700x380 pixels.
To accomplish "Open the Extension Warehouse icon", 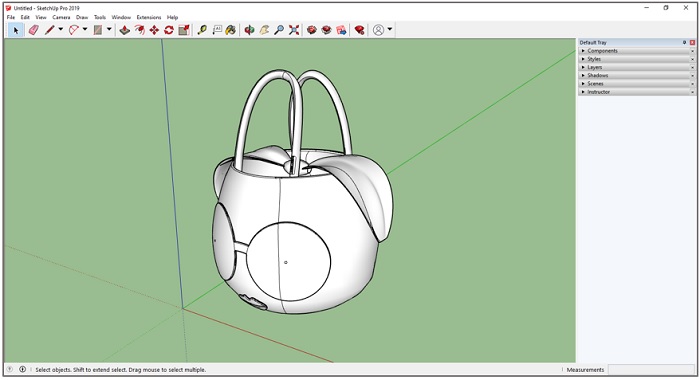I will [326, 30].
